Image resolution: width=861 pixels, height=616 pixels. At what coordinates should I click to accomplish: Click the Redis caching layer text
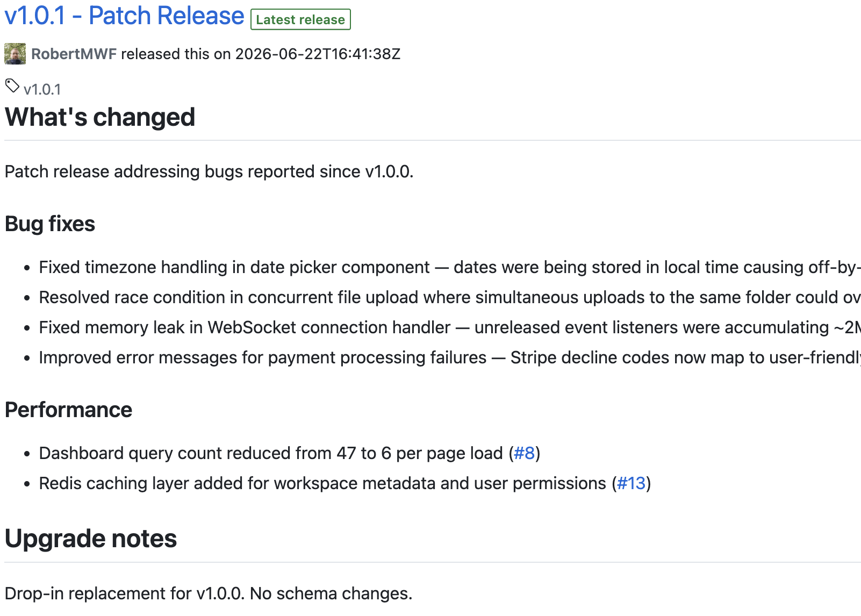322,483
